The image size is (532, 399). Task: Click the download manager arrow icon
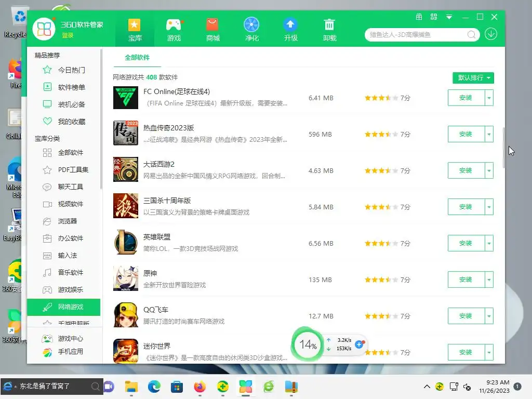[x=490, y=34]
